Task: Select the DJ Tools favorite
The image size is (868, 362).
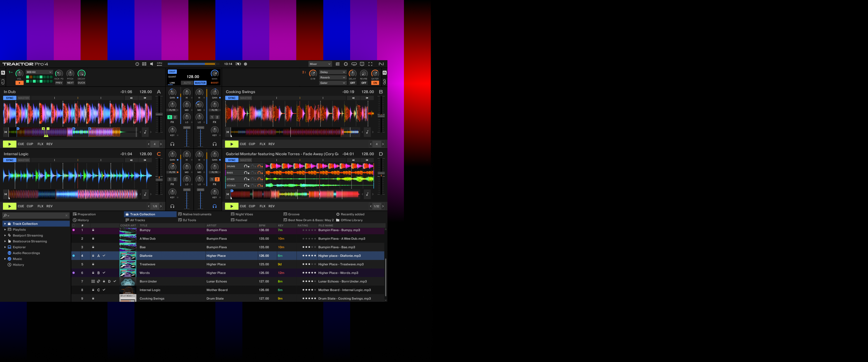Action: (187, 220)
